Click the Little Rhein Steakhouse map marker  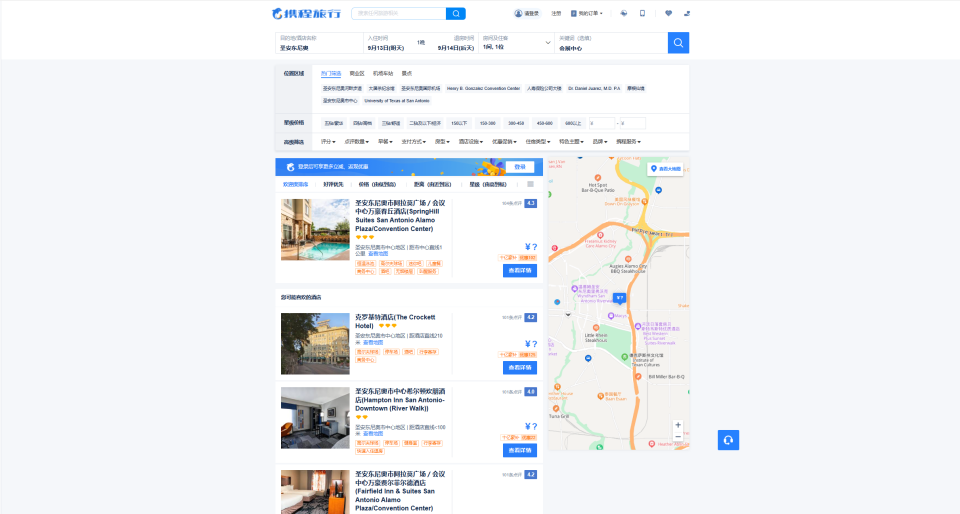point(596,328)
